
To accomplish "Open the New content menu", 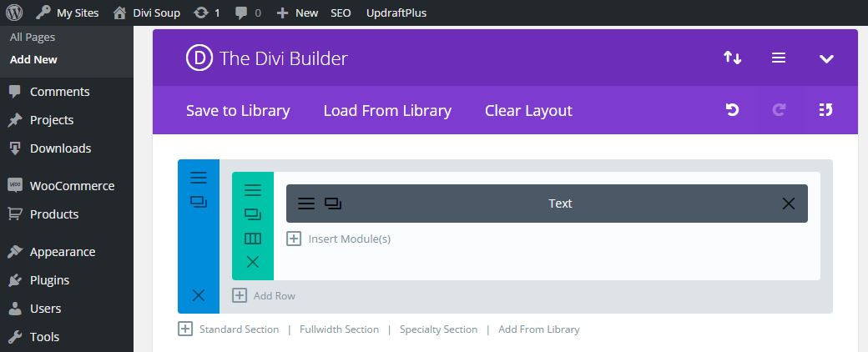I will 297,13.
